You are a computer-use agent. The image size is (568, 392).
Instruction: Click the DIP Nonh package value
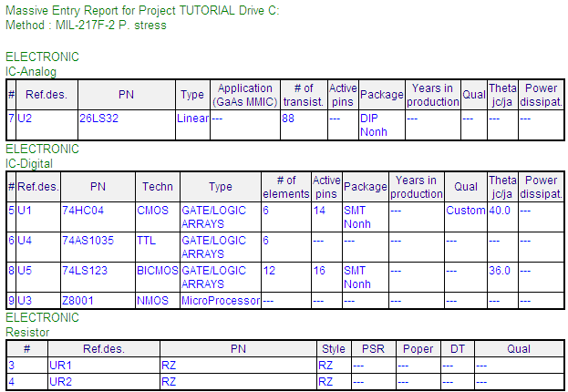[x=374, y=125]
